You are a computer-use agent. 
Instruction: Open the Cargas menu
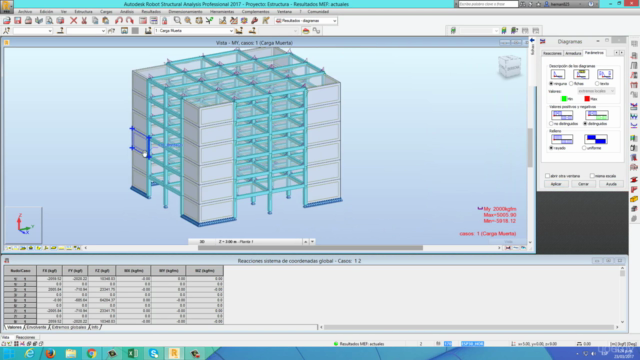point(106,11)
